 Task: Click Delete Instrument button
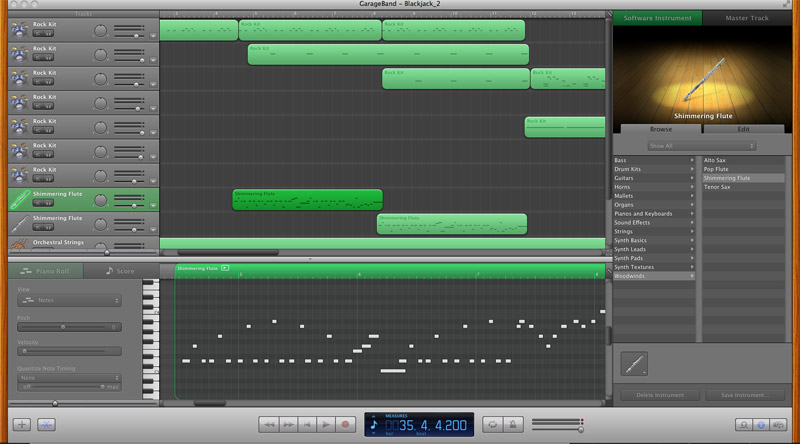(x=660, y=395)
